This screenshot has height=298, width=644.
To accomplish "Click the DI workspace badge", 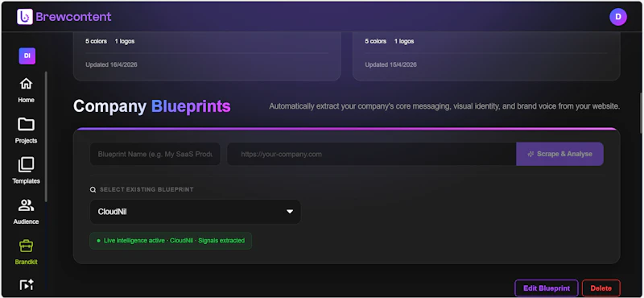I will click(27, 56).
